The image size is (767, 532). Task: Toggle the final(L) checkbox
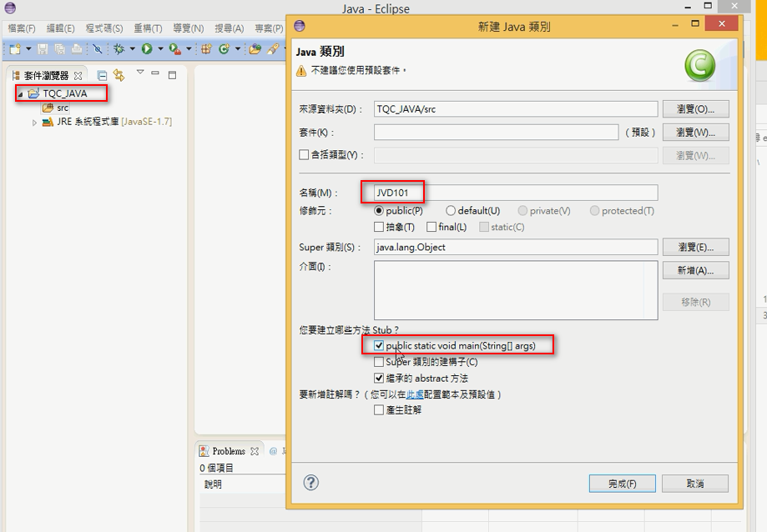[x=431, y=227]
